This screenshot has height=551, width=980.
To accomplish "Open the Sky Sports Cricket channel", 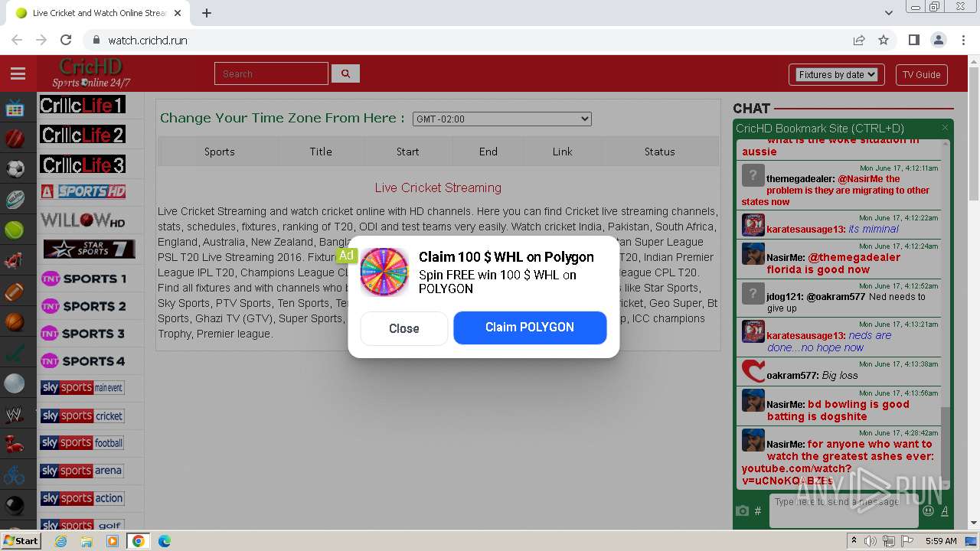I will pos(83,416).
